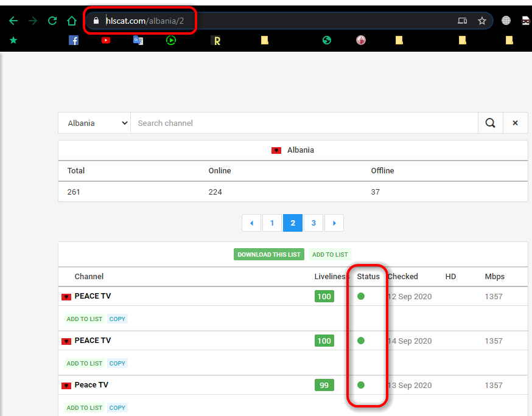The height and width of the screenshot is (416, 532).
Task: Click the incognito profile icon
Action: click(x=525, y=20)
